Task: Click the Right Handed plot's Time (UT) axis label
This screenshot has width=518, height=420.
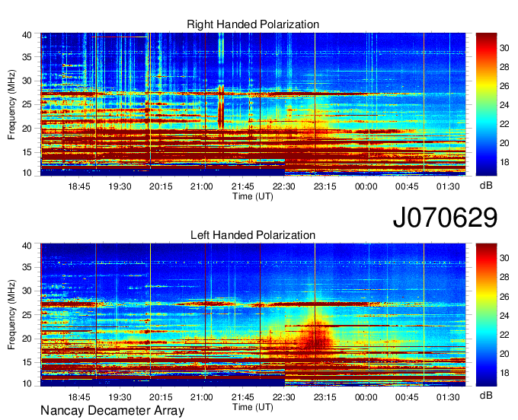Action: click(x=253, y=196)
